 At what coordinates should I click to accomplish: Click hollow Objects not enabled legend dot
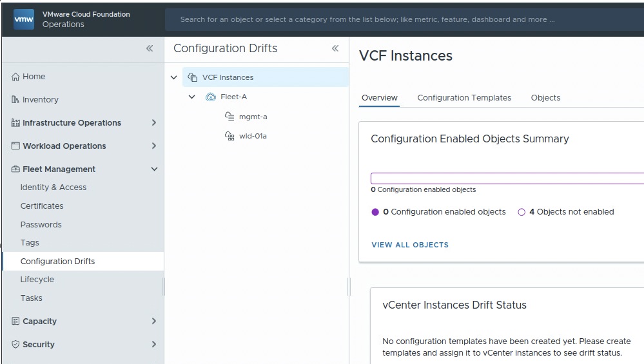tap(522, 212)
